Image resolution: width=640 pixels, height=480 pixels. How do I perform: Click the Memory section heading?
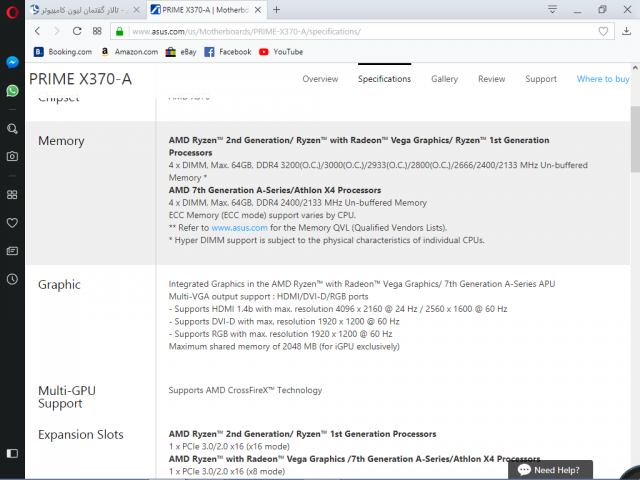(61, 141)
